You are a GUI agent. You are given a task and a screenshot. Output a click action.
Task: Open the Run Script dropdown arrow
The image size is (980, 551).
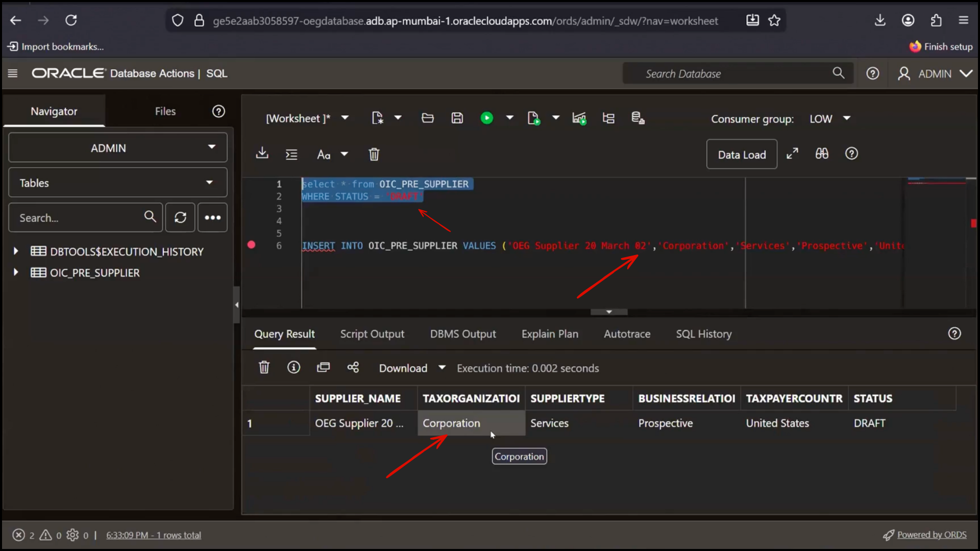pos(556,118)
